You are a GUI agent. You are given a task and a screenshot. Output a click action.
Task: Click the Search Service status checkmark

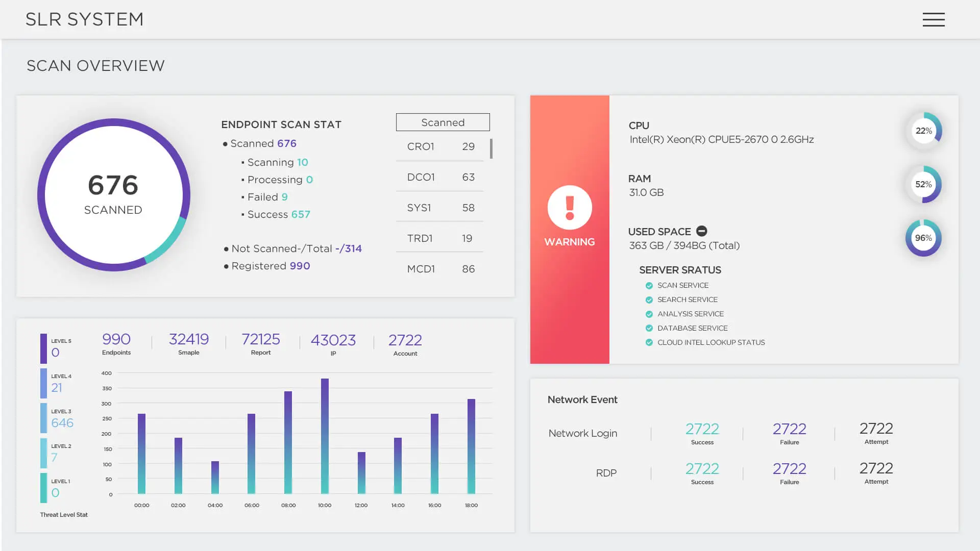pos(649,300)
